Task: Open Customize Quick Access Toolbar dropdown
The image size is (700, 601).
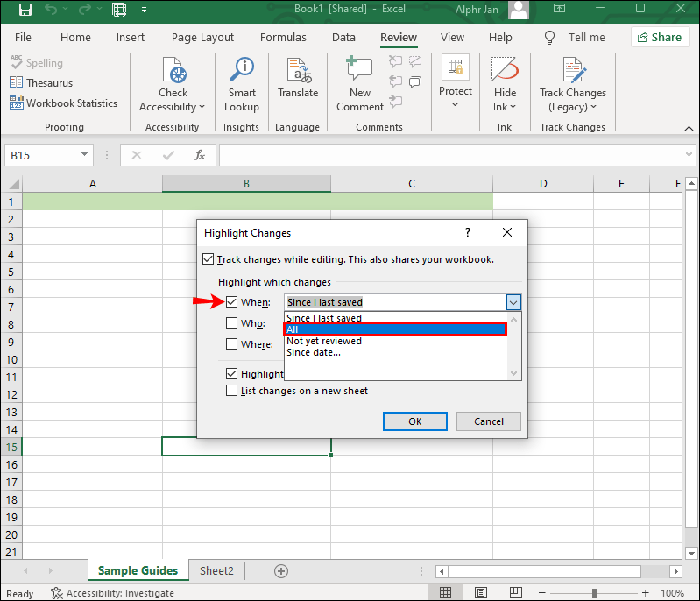Action: click(x=144, y=10)
